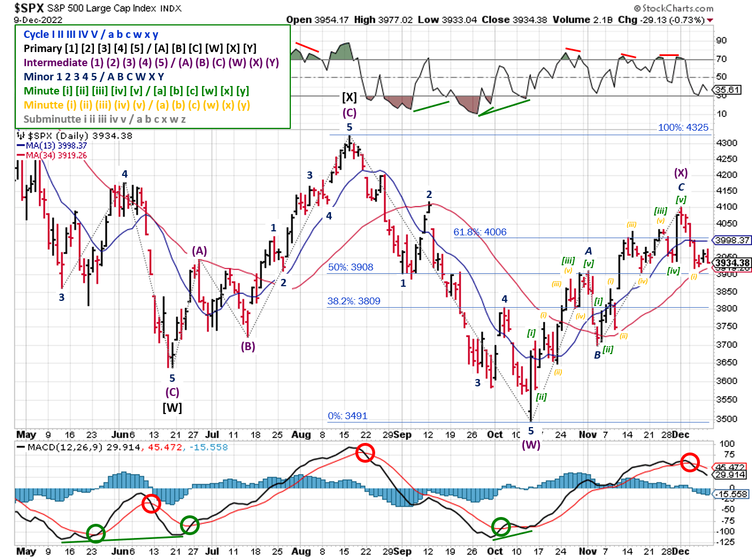Click the 90 level on RSI axis
Screen dimensions: 752x560
[721, 41]
